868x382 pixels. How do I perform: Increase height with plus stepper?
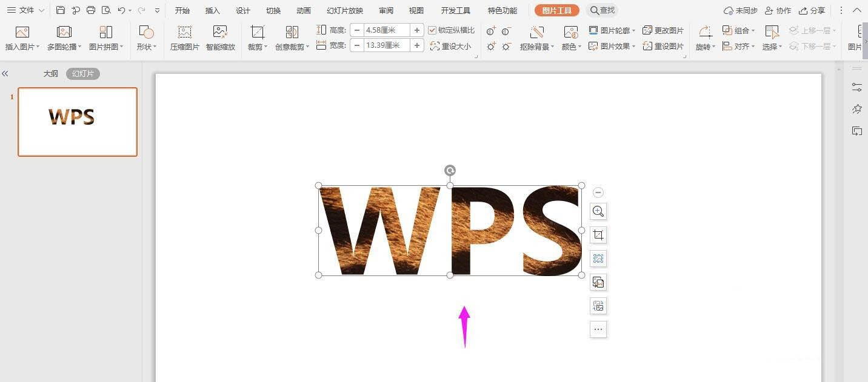417,30
